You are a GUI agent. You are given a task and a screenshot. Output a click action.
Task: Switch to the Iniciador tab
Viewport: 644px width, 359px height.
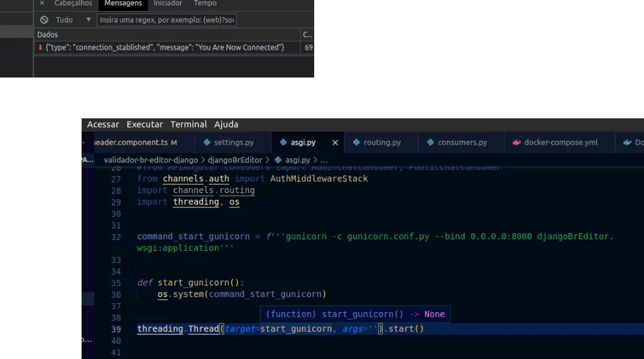pyautogui.click(x=167, y=3)
